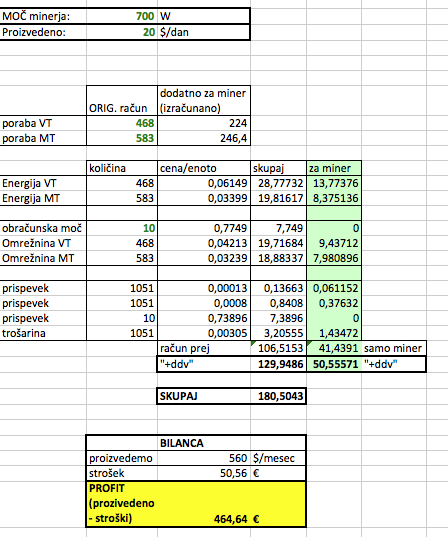Select the bold '+ddv' total 129,9486
448x537 pixels.
(278, 364)
